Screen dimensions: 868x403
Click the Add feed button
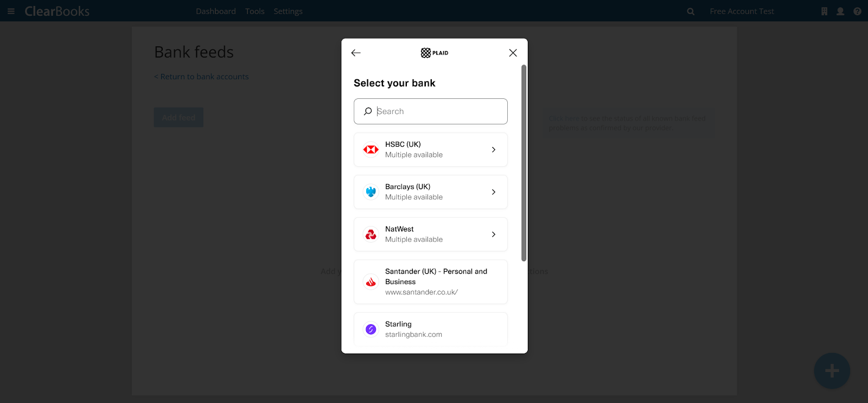(x=178, y=117)
